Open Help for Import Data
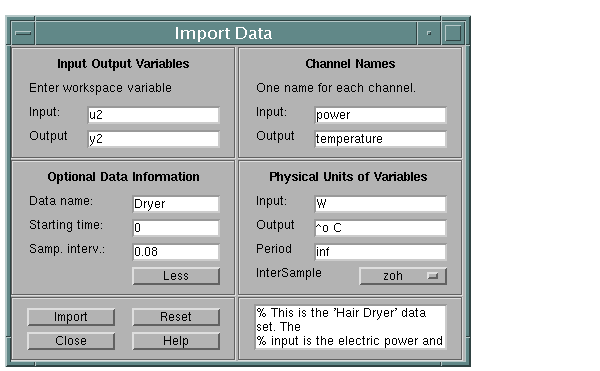The image size is (600, 371). pos(176,341)
